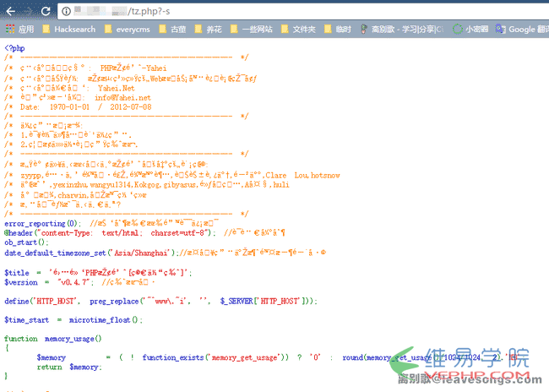The height and width of the screenshot is (392, 549).
Task: Open the 古董 bookmark folder
Action: [x=172, y=29]
